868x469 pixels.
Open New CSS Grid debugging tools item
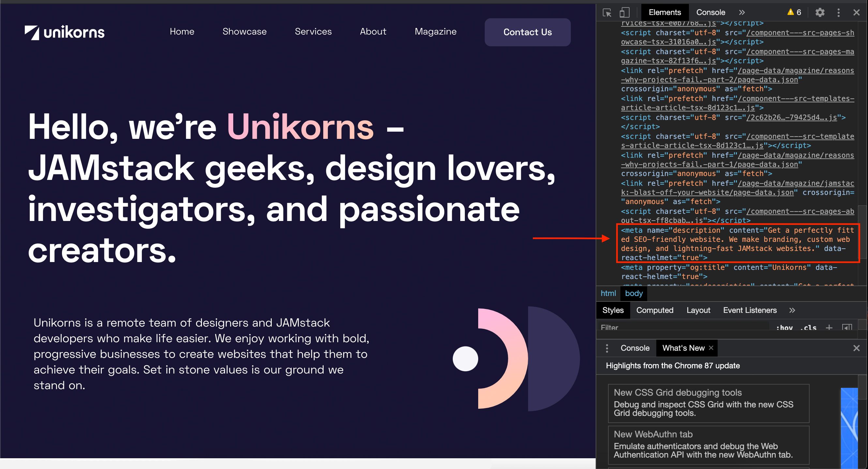click(x=708, y=403)
